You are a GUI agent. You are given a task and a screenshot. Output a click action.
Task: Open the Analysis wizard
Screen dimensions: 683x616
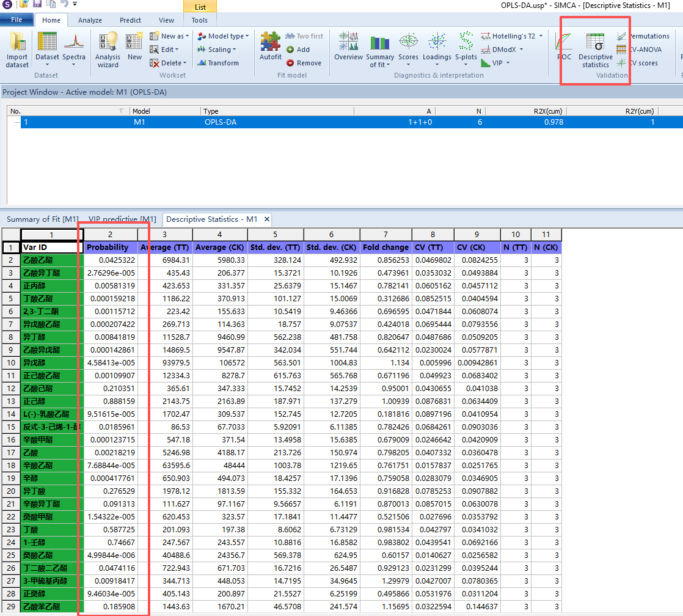point(108,49)
